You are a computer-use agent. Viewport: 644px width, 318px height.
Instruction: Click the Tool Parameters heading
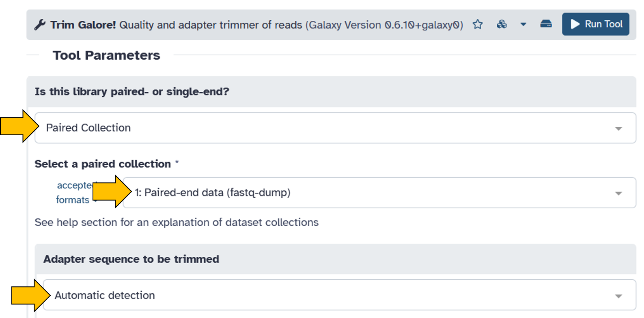click(106, 55)
